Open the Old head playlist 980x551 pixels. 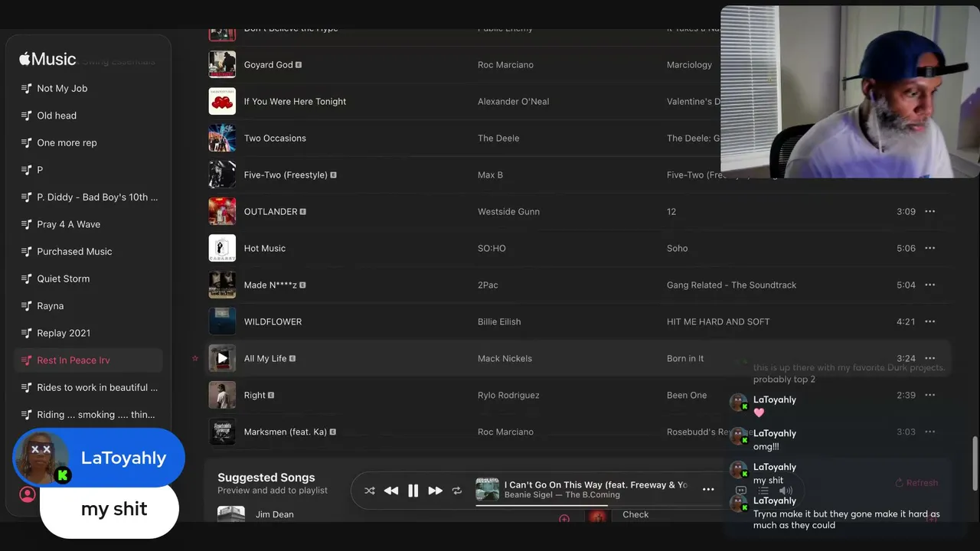coord(89,116)
